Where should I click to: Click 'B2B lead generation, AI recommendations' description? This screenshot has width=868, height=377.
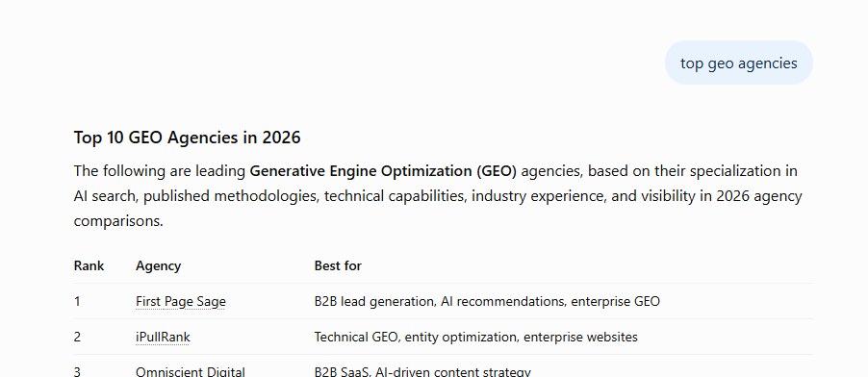(x=487, y=302)
